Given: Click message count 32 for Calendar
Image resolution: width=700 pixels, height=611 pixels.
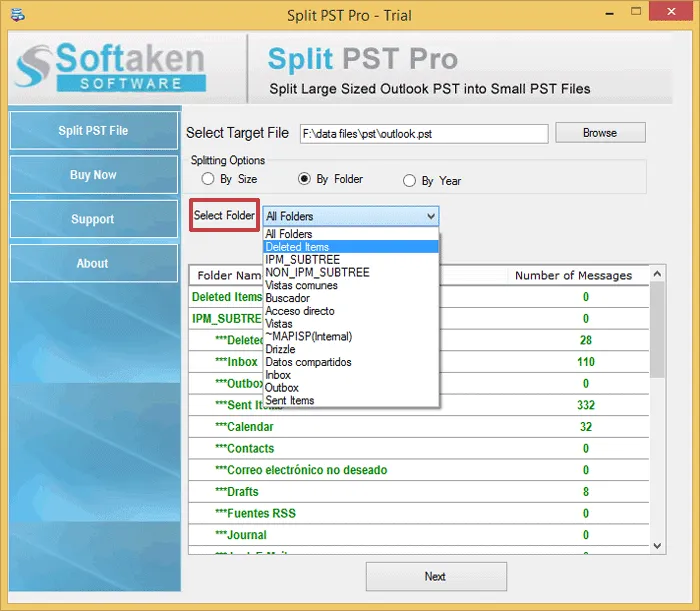Looking at the screenshot, I should (586, 427).
